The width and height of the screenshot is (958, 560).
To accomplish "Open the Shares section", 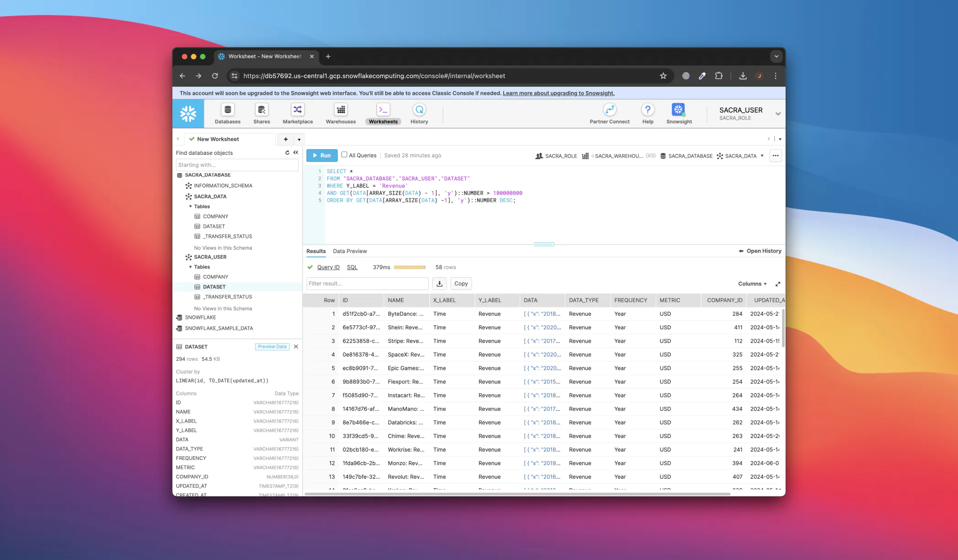I will point(261,113).
